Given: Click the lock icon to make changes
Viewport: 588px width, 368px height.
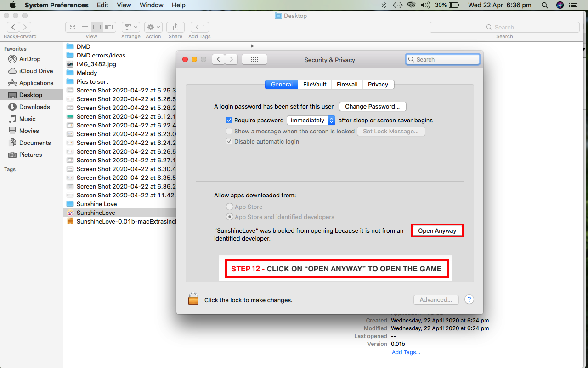Looking at the screenshot, I should click(193, 299).
